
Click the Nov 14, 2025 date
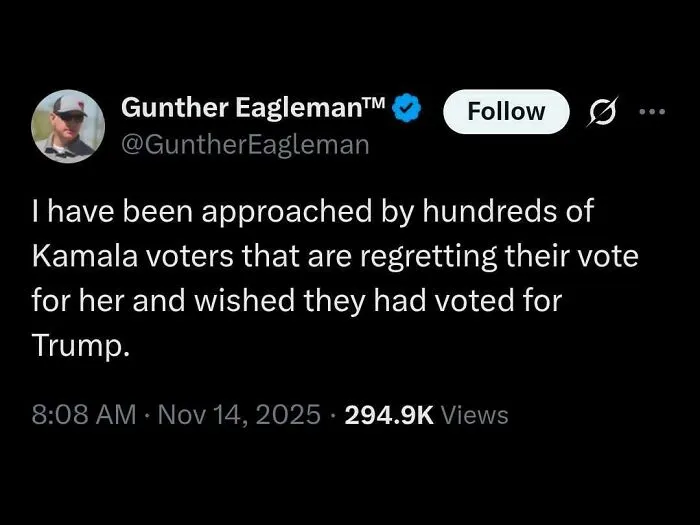coord(239,414)
